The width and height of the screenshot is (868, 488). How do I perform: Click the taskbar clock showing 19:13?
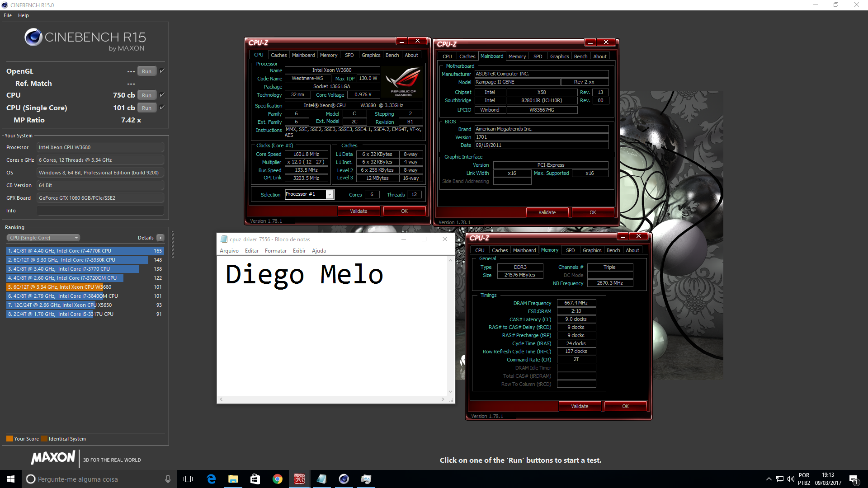point(828,479)
